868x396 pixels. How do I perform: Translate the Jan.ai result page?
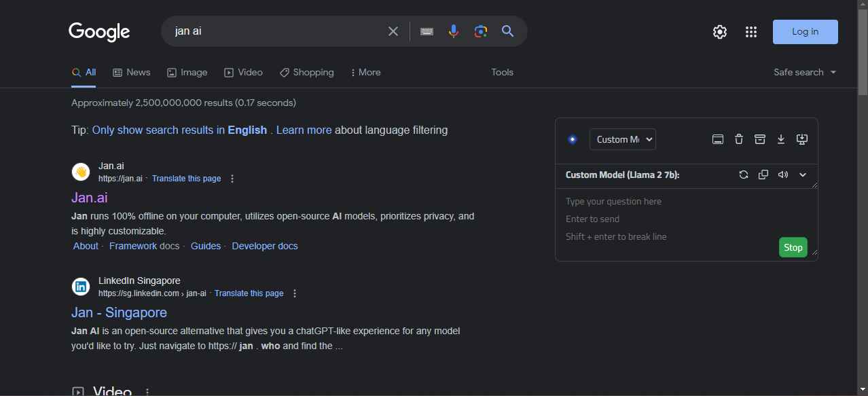coord(187,179)
